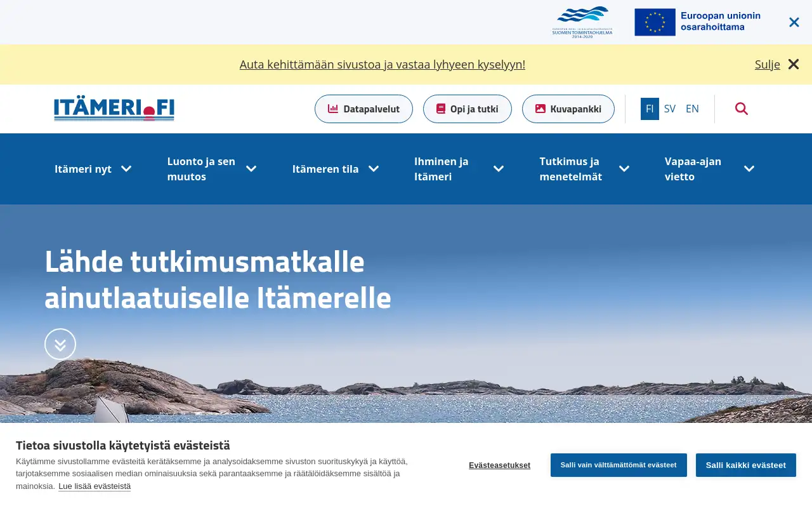The width and height of the screenshot is (812, 508).
Task: Open the Itämeri nyt menu item
Action: pos(83,169)
